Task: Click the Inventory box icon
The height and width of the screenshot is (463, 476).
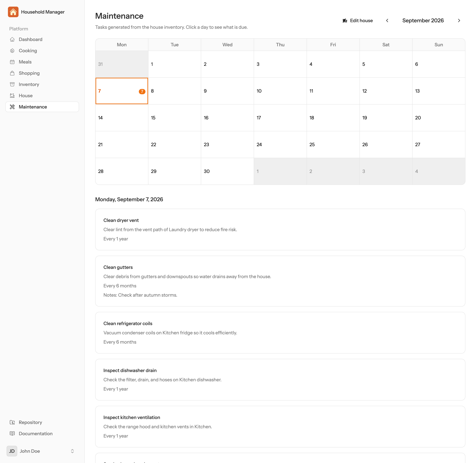Action: pyautogui.click(x=12, y=84)
